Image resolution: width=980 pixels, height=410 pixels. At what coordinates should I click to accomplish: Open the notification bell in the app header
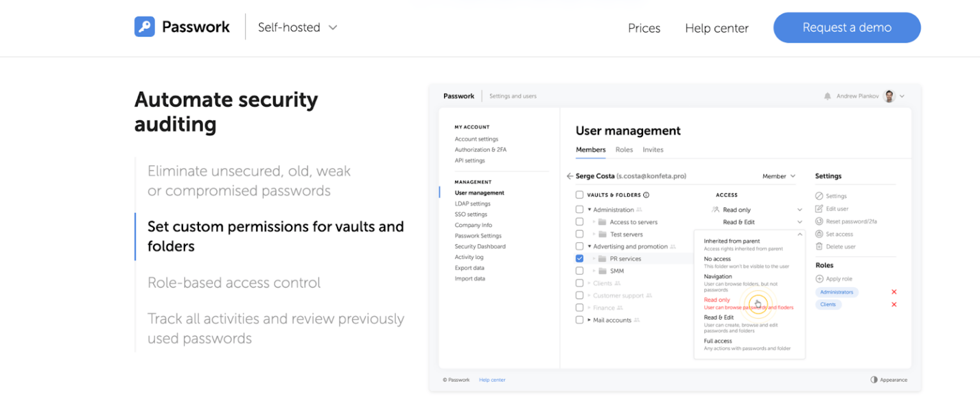(x=828, y=96)
